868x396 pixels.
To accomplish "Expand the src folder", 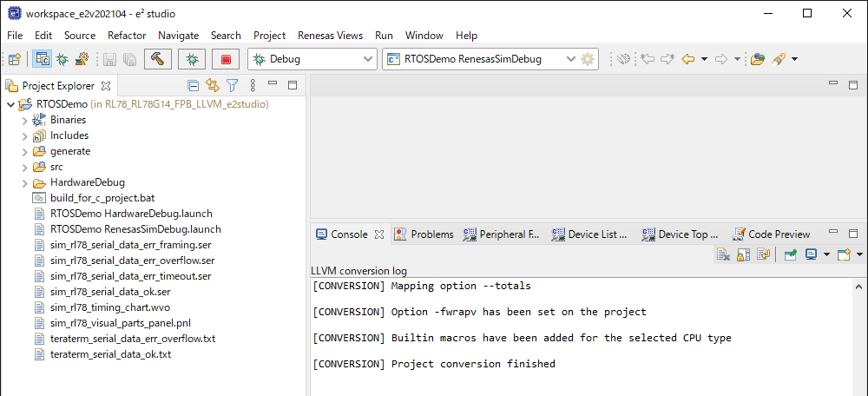I will pos(25,167).
